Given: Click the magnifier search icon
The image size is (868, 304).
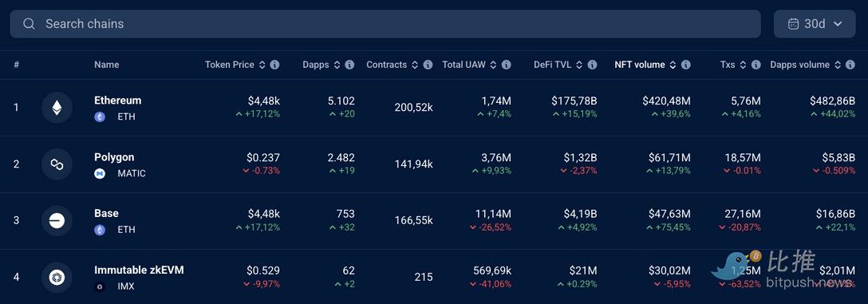Looking at the screenshot, I should (30, 24).
